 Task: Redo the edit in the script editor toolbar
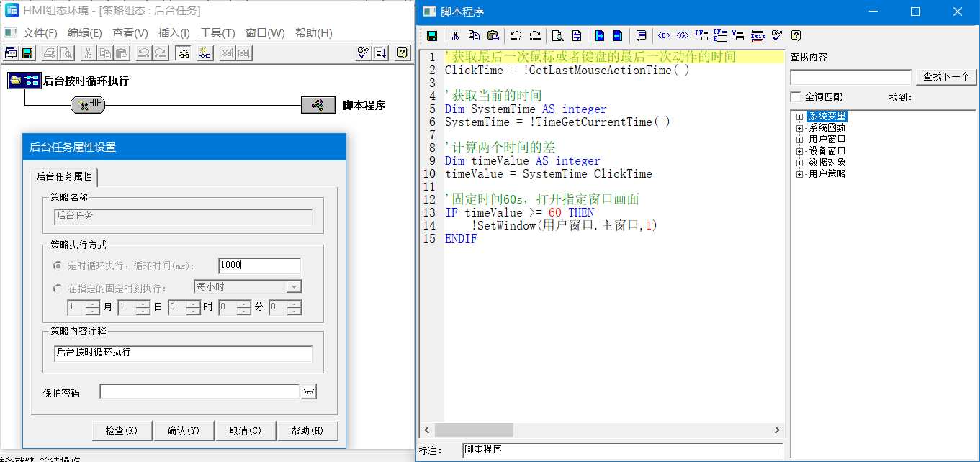pos(535,36)
